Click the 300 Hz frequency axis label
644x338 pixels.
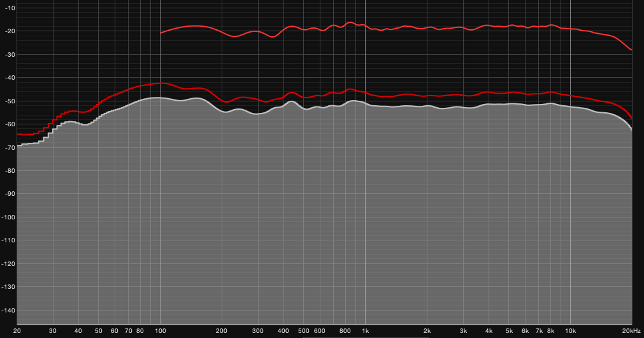[258, 330]
